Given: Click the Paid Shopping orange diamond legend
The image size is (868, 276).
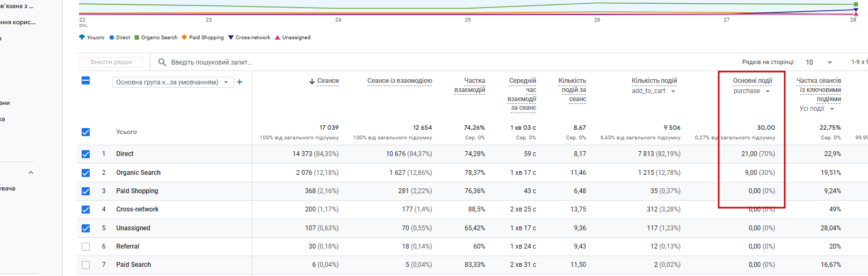Looking at the screenshot, I should click(x=184, y=38).
